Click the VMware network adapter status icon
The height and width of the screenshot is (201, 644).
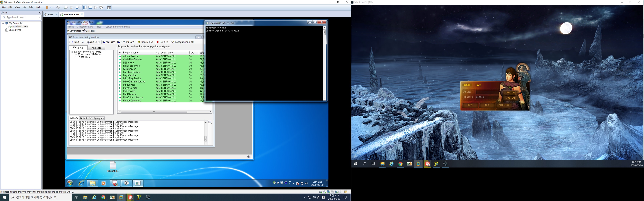[329, 192]
